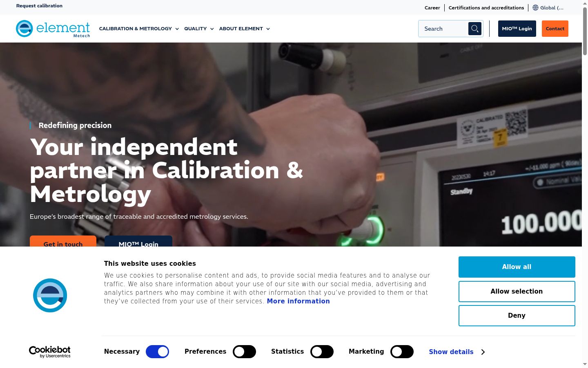Open the Global region selector
588x368 pixels.
pos(548,7)
